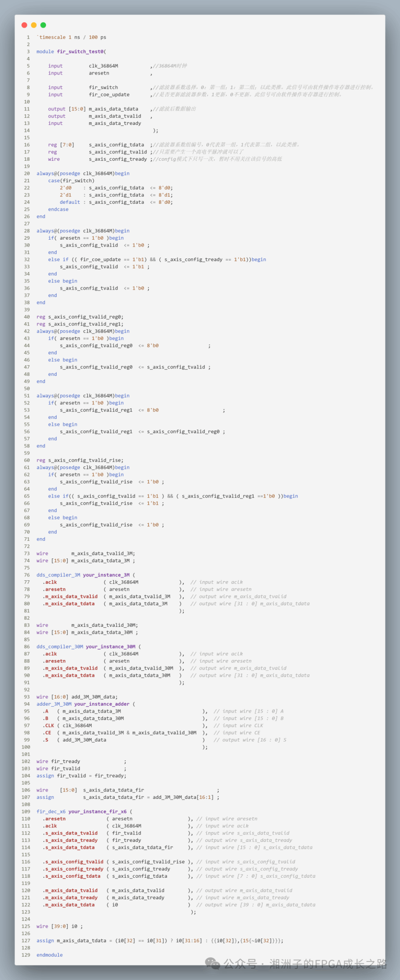Click the '.CLK' port of the adder
This screenshot has height=980, width=400.
click(x=48, y=725)
